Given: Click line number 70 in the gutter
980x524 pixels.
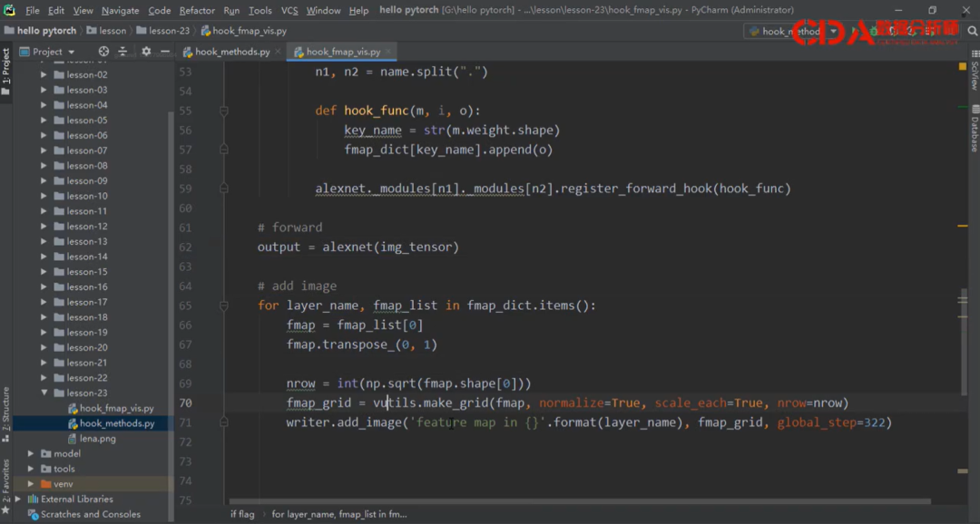Looking at the screenshot, I should (186, 403).
